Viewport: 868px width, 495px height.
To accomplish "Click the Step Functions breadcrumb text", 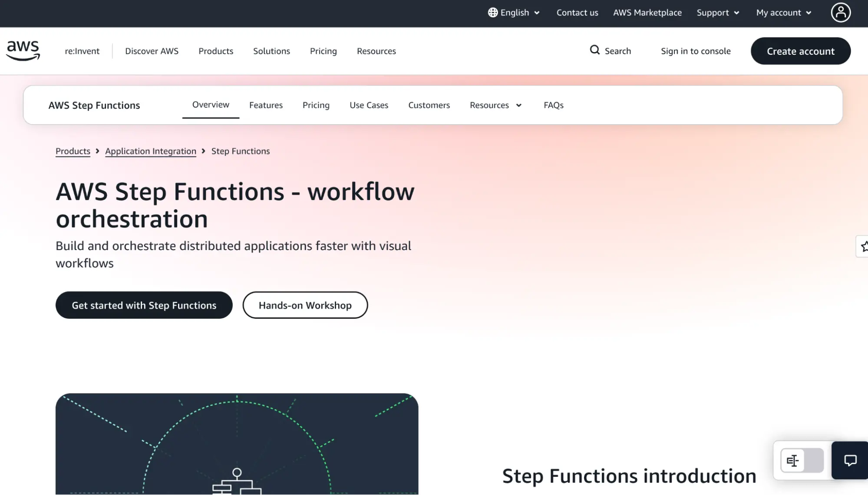I will point(241,151).
